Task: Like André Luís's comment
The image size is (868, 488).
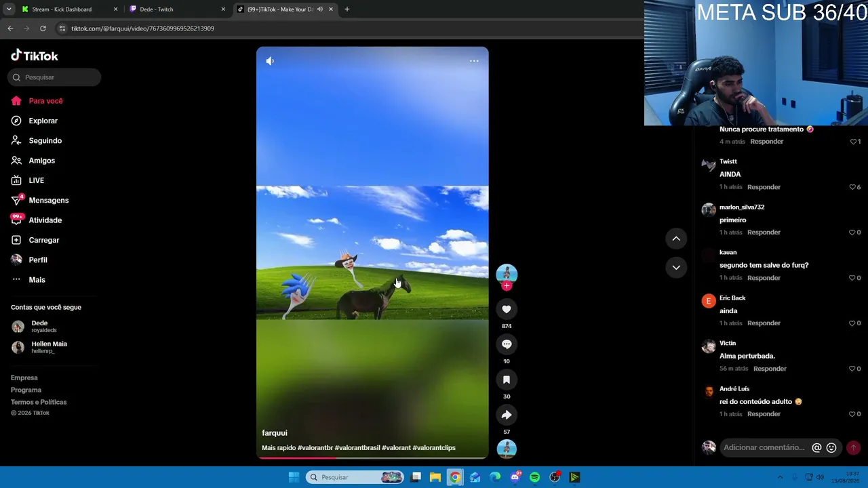Action: [x=853, y=414]
